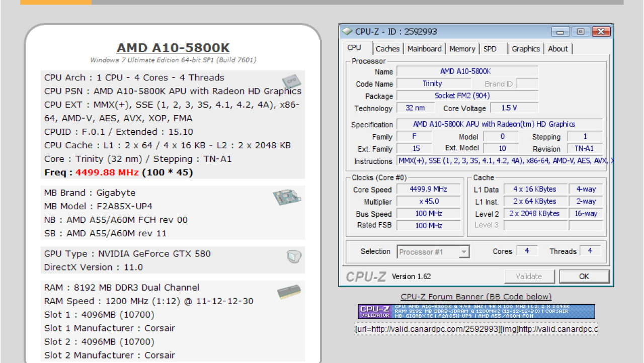Open the Mainboard tab

pos(424,49)
